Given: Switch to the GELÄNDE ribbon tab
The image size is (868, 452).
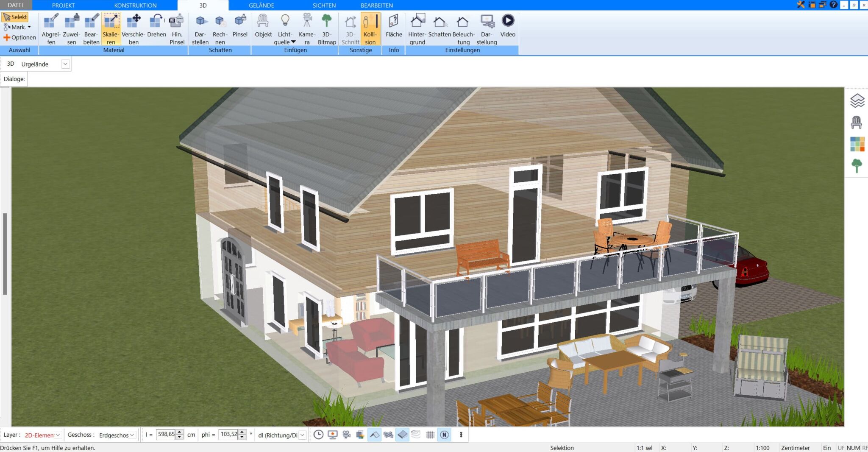Looking at the screenshot, I should (x=262, y=5).
